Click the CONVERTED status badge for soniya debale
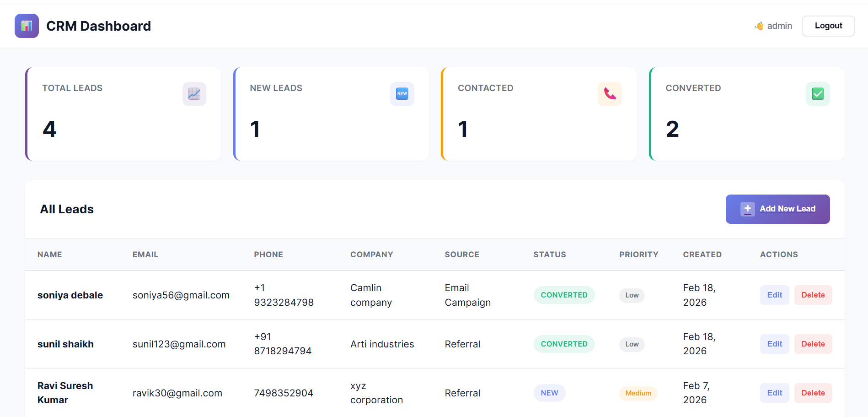This screenshot has height=417, width=868. 564,295
